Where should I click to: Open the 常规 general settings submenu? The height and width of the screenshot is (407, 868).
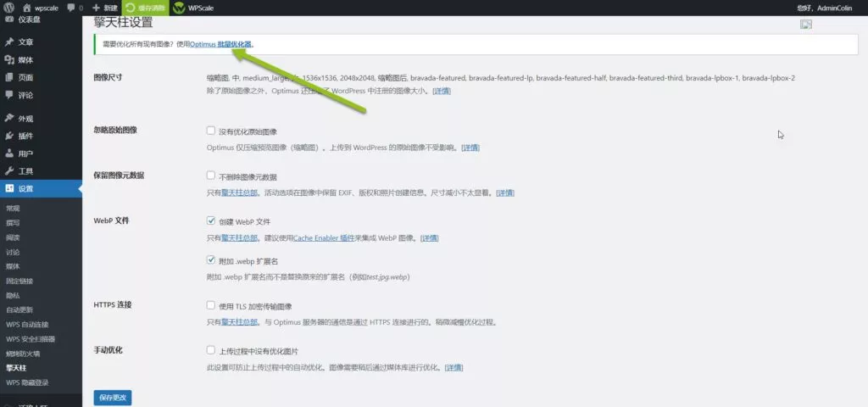click(13, 209)
